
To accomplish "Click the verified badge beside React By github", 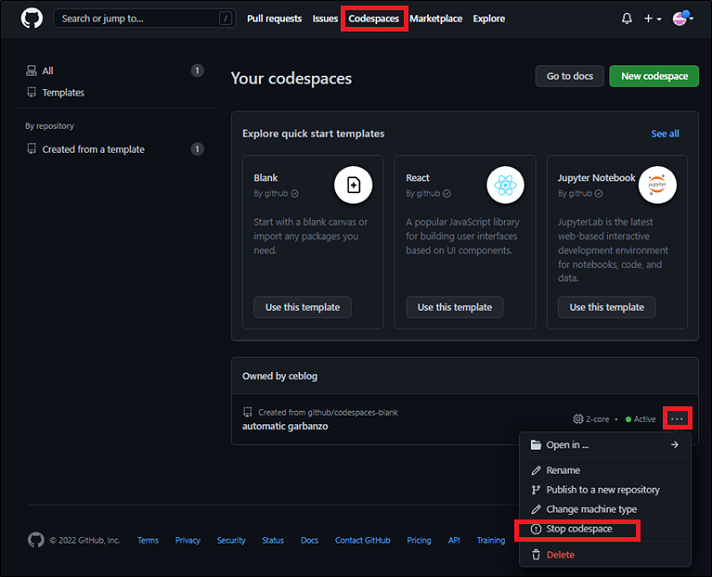I will [x=447, y=194].
